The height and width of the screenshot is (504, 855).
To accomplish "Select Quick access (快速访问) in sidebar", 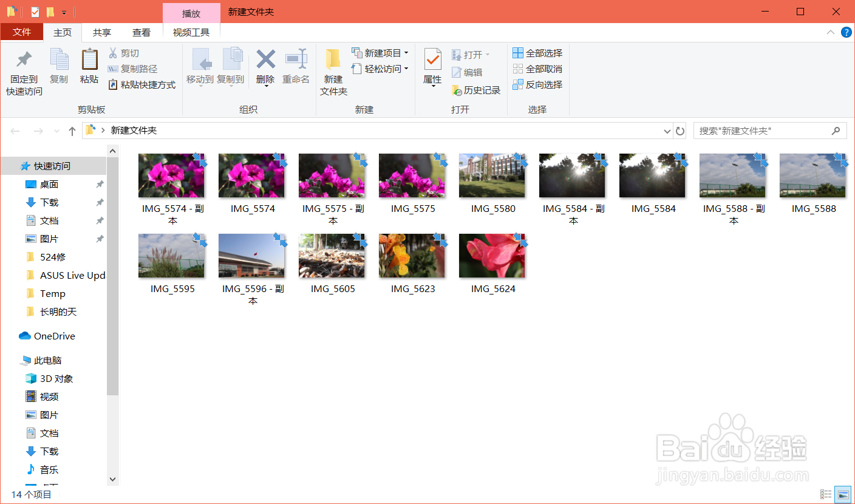I will click(53, 166).
